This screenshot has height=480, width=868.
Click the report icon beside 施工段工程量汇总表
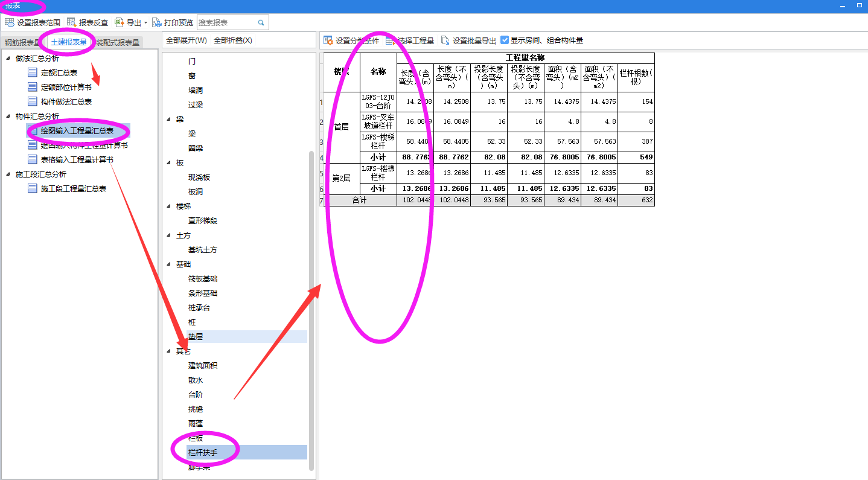coord(33,188)
